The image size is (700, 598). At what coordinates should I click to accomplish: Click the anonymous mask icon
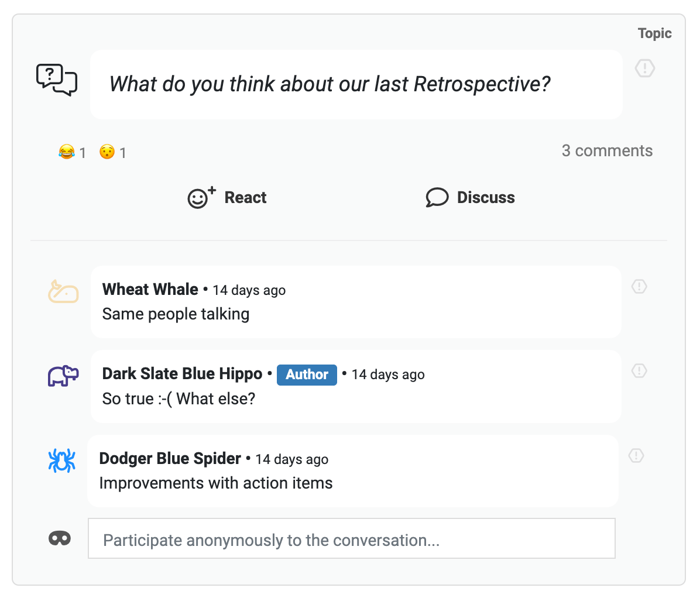click(60, 538)
